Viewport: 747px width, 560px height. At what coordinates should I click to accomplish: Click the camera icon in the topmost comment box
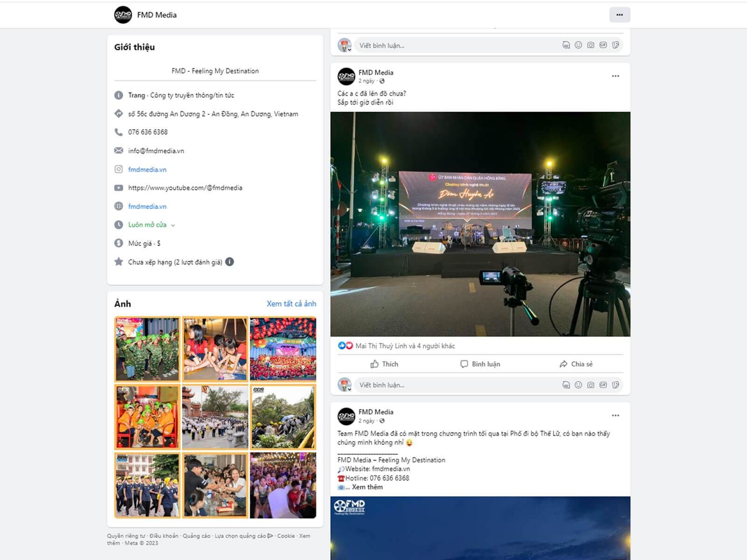[x=591, y=45]
